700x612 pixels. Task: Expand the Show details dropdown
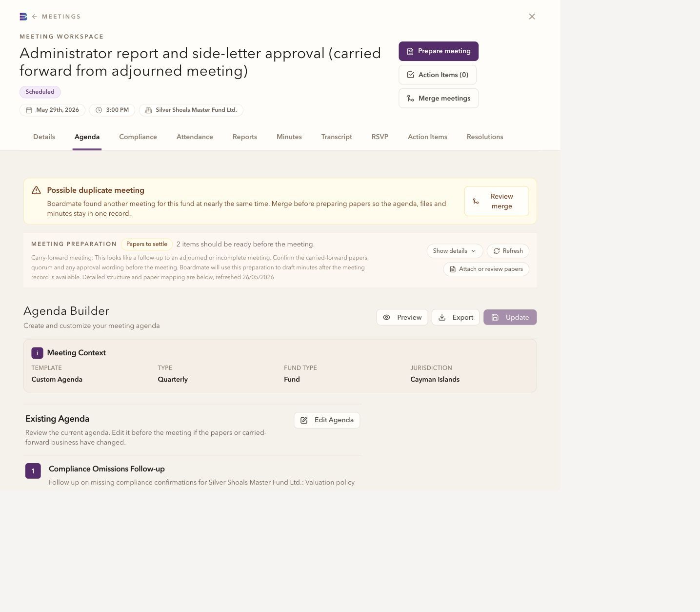[455, 251]
